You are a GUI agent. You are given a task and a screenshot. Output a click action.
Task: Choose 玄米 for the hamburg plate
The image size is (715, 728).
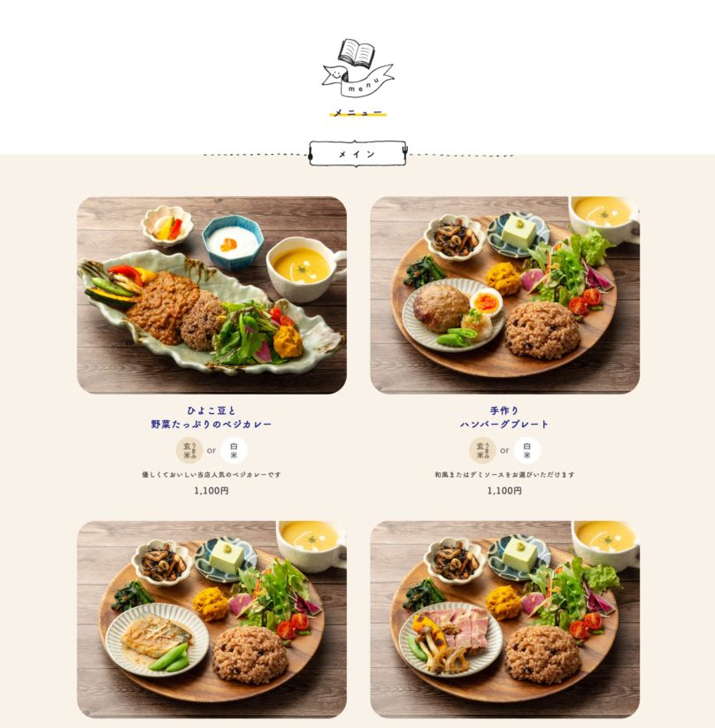(482, 450)
